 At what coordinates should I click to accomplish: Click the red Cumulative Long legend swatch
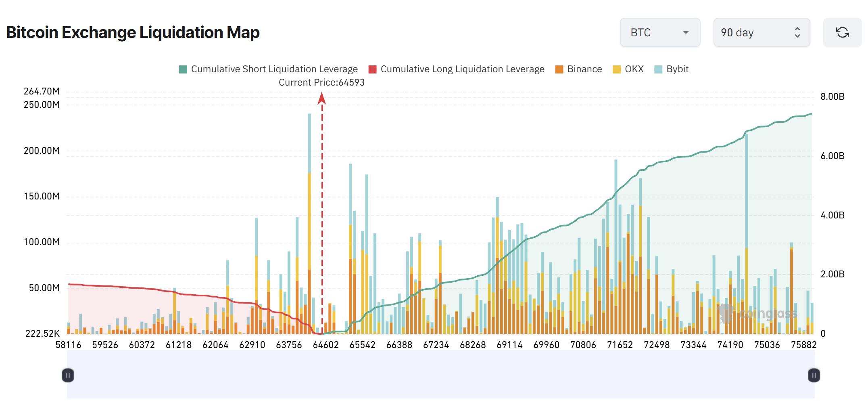pyautogui.click(x=372, y=69)
